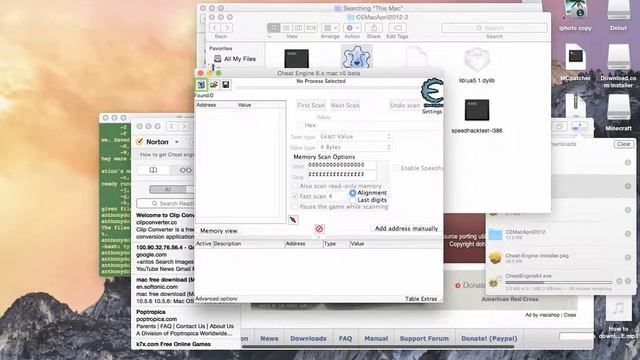
Task: Open Downloads tab on Cheat Engine website
Action: click(x=308, y=338)
